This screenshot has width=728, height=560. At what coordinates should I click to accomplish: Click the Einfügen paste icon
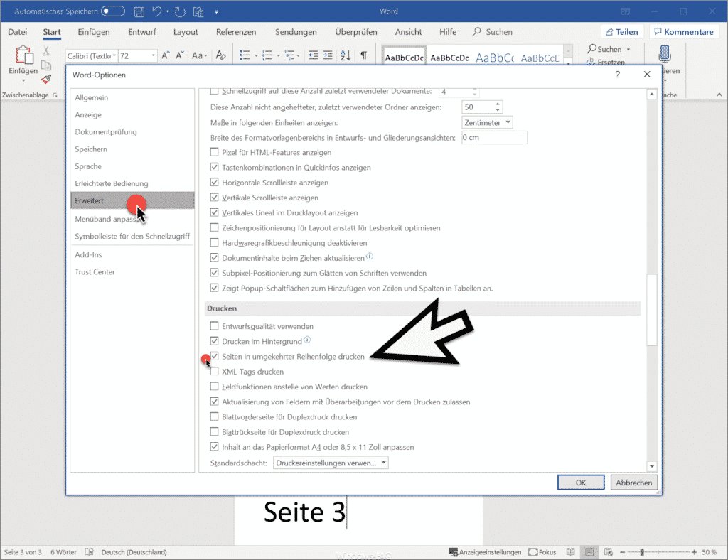point(23,55)
